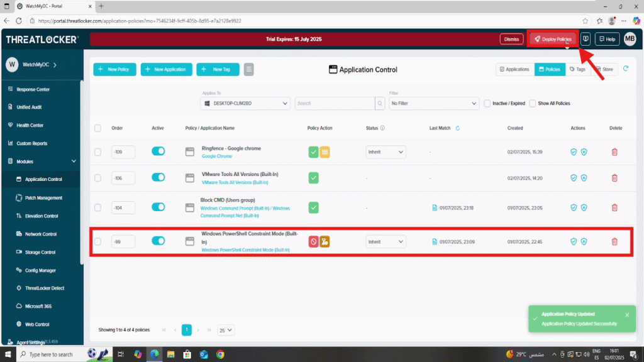
Task: Toggle Active switch for VMware Tools policy
Action: (158, 177)
